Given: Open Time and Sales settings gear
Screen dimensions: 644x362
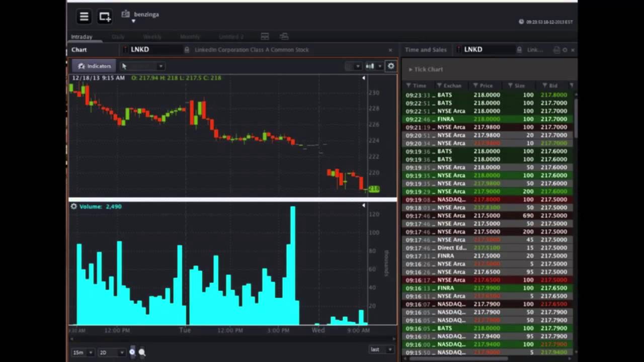Looking at the screenshot, I should tap(565, 50).
